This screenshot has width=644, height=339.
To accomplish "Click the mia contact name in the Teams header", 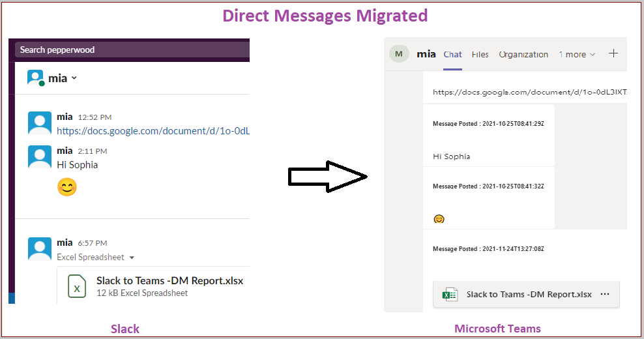I will pos(426,54).
